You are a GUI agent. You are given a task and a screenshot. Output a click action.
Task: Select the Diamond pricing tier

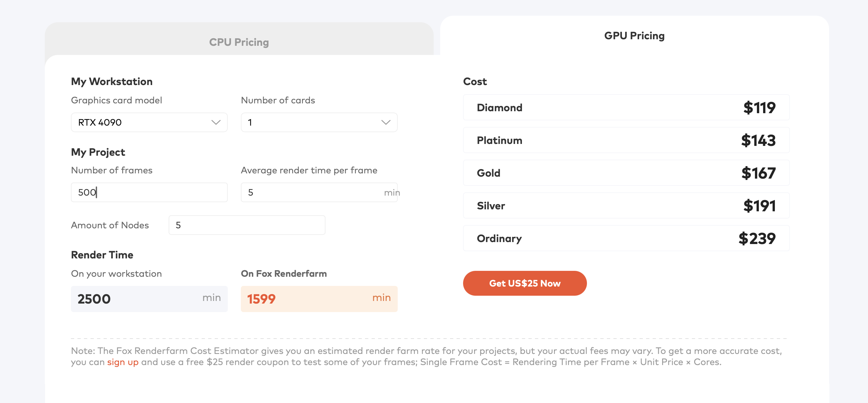click(x=626, y=107)
